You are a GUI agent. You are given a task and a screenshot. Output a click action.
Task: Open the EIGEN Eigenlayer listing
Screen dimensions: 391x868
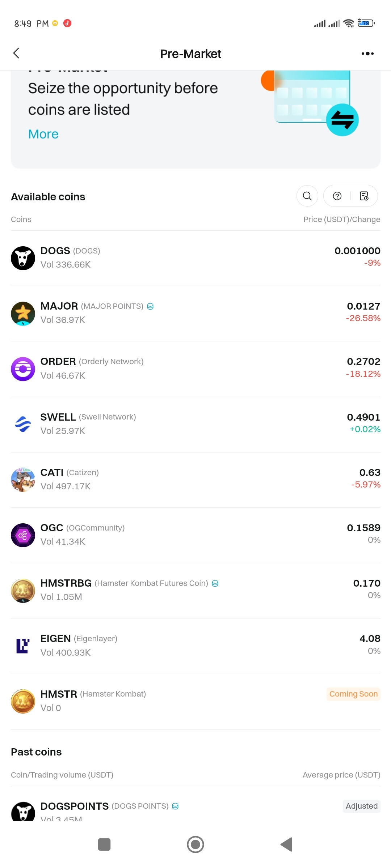point(195,646)
